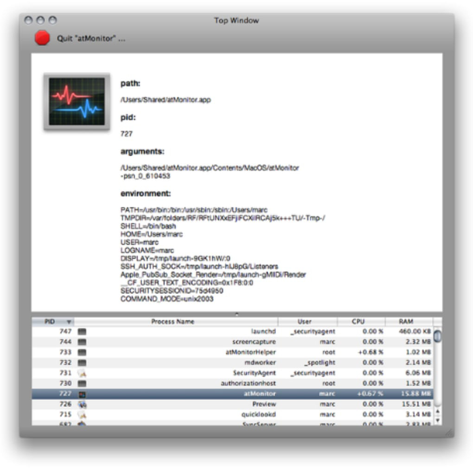Image resolution: width=473 pixels, height=476 pixels.
Task: Click the SECURITYSESSIONID=75d4950 line
Action: [172, 291]
